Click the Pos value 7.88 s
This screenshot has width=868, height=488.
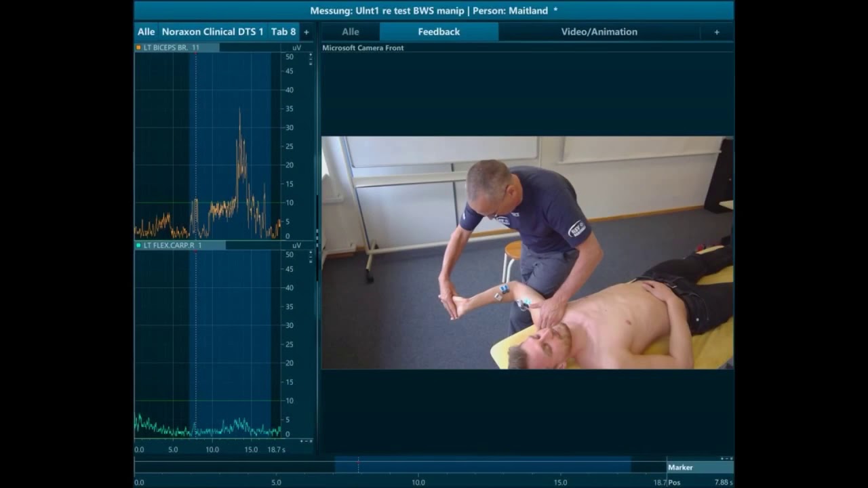pos(724,483)
